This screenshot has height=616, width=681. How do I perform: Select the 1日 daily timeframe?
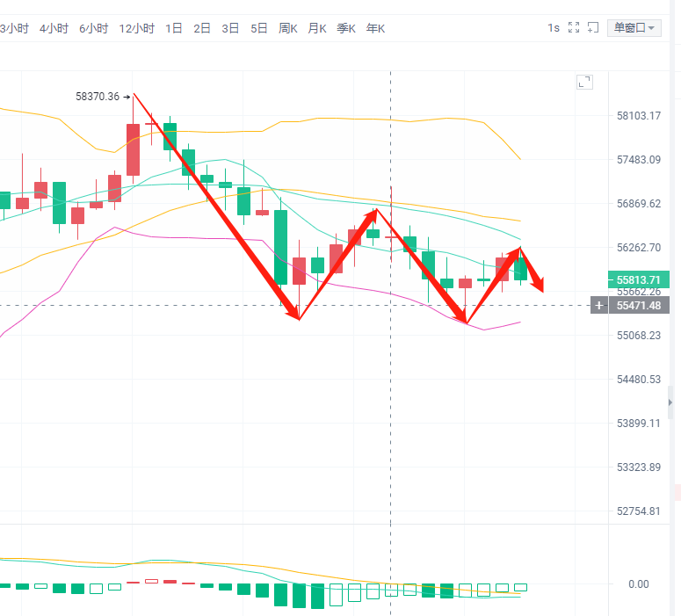(x=174, y=28)
